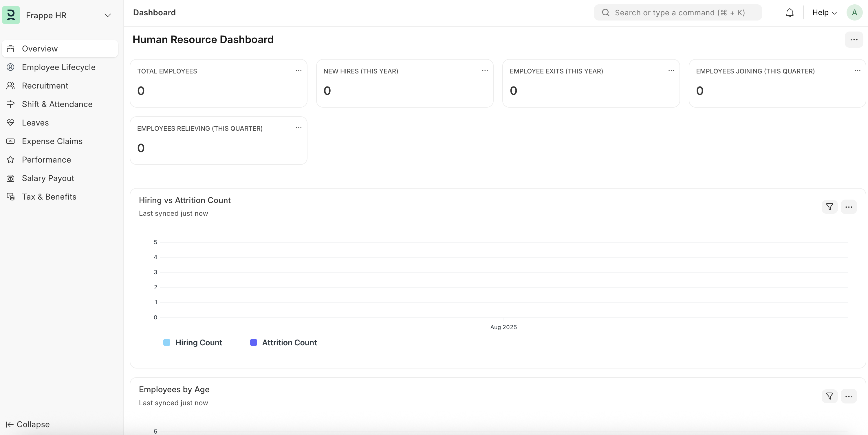
Task: Click the Performance star icon
Action: (10, 160)
